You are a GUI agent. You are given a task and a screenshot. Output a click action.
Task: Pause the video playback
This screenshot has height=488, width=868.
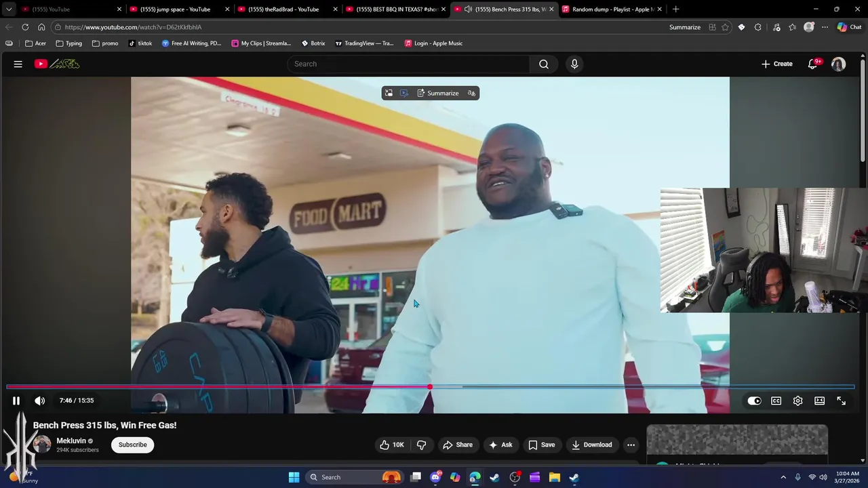[x=16, y=401]
